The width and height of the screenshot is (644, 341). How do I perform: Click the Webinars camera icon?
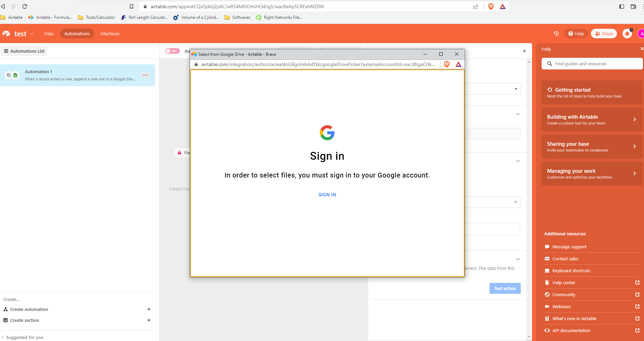547,306
